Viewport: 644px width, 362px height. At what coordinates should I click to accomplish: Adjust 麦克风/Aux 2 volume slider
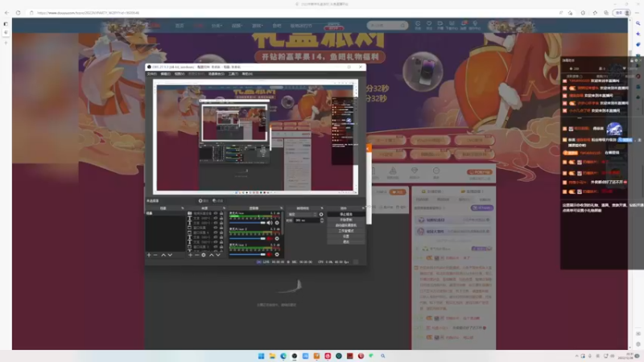(247, 238)
